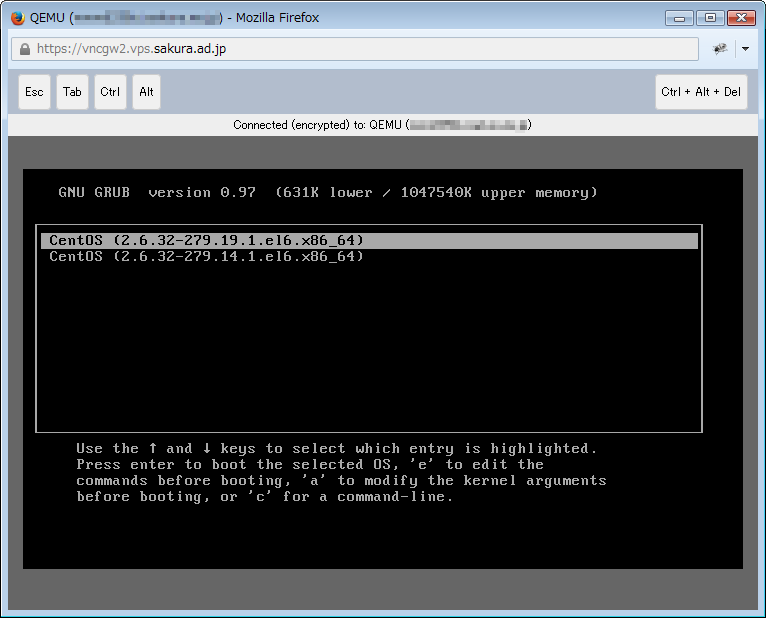Click the Esc key button
Image resolution: width=766 pixels, height=618 pixels.
tap(34, 92)
